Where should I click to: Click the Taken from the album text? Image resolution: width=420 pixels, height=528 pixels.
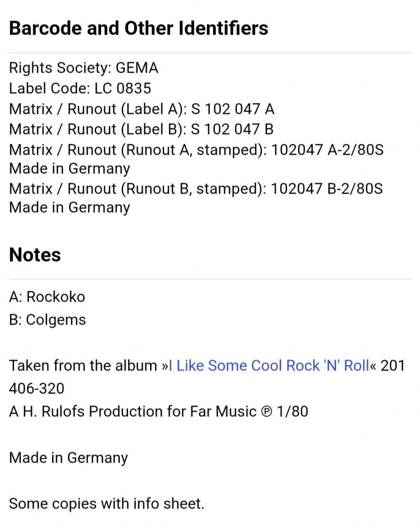[83, 366]
